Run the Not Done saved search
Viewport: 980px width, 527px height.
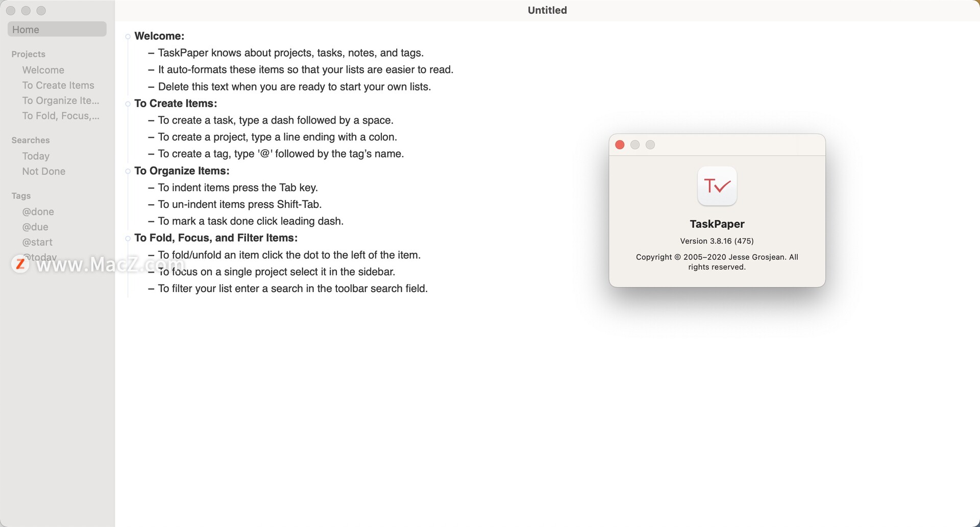(x=44, y=171)
